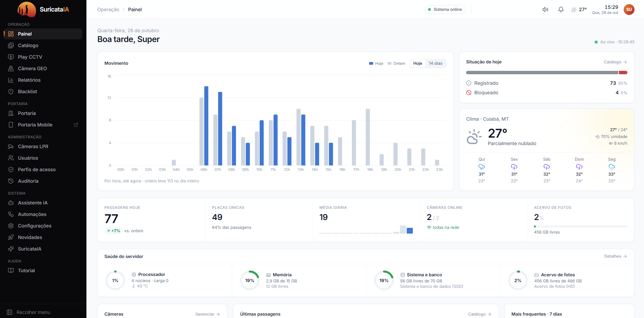The image size is (644, 318).
Task: Click Catálogo link in Situação de hoje
Action: [x=616, y=62]
